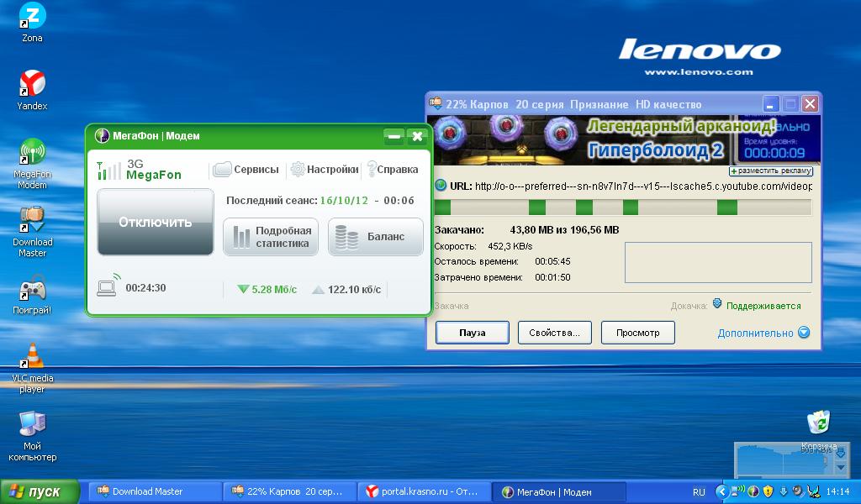The image size is (861, 504).
Task: Click the Отключить disconnect button
Action: tap(156, 222)
